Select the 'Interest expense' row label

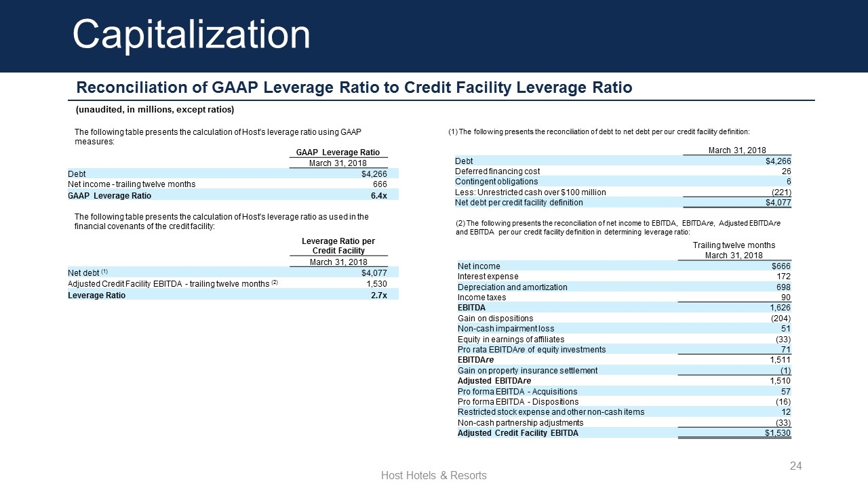[x=488, y=277]
